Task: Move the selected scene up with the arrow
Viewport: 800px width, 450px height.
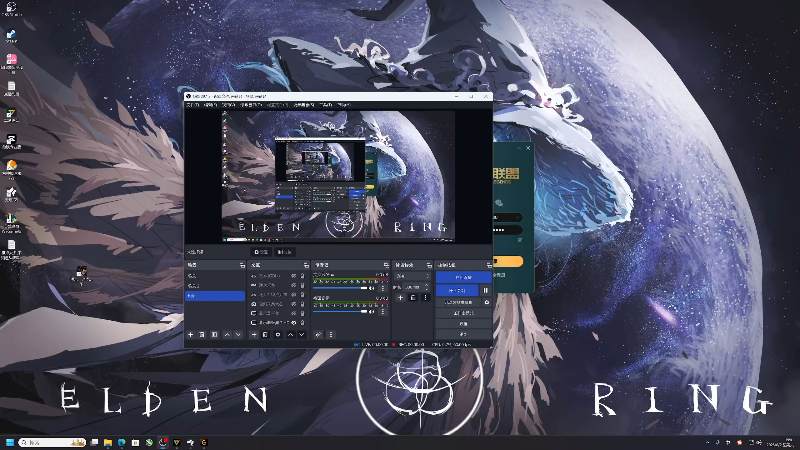Action: coord(227,335)
